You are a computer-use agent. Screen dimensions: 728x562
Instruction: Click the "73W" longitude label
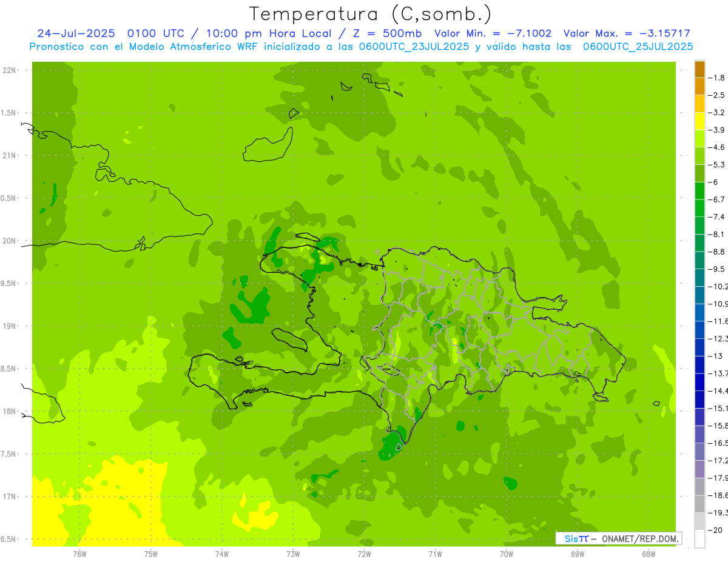click(x=293, y=554)
